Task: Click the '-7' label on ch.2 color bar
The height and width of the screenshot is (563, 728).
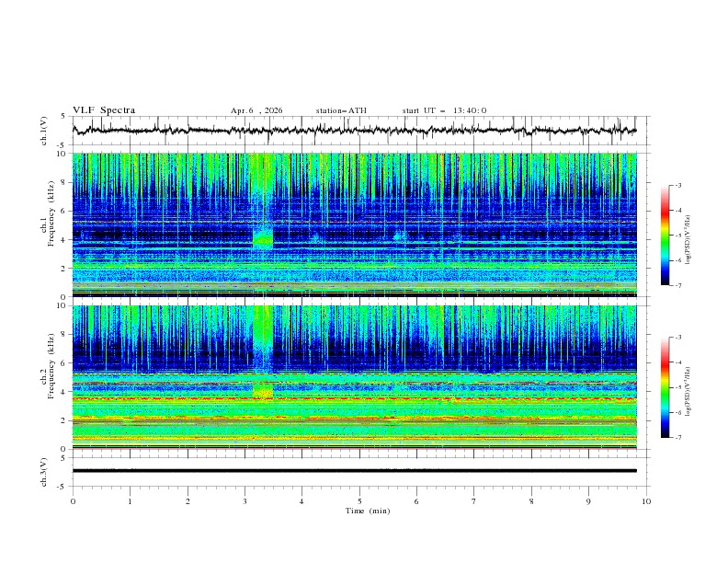Action: point(677,437)
